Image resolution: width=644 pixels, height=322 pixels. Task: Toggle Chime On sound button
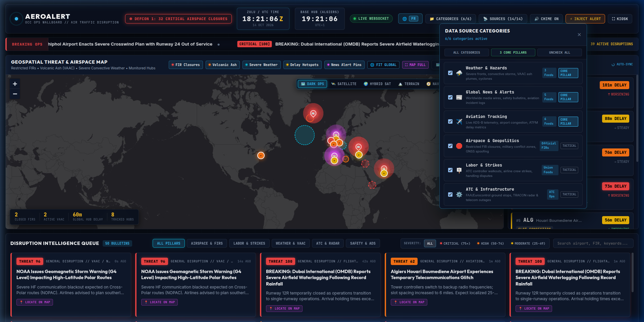tap(546, 19)
